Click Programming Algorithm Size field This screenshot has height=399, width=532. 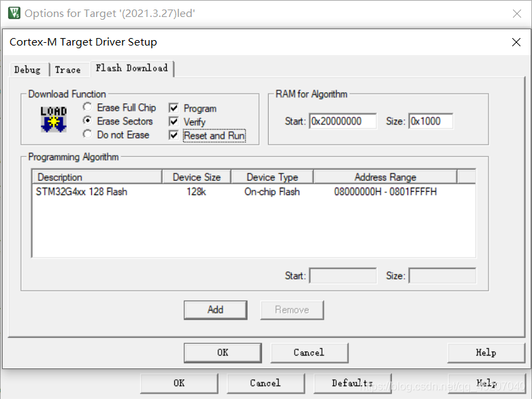[x=442, y=275]
